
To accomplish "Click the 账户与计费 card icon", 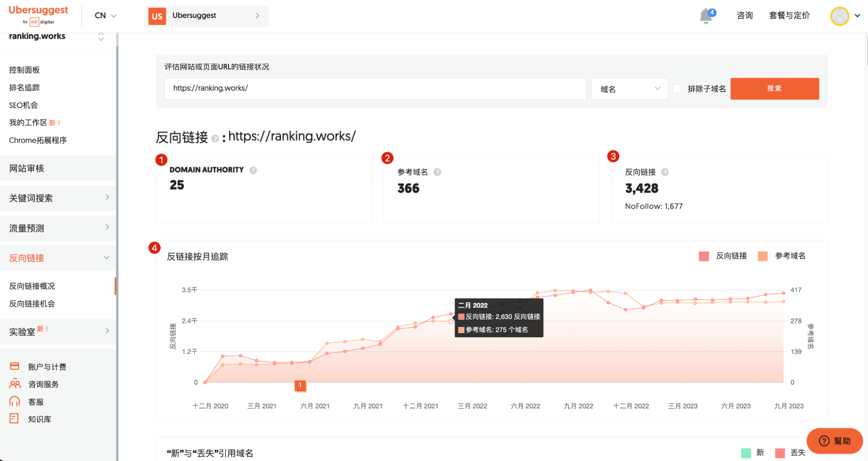I will point(14,366).
